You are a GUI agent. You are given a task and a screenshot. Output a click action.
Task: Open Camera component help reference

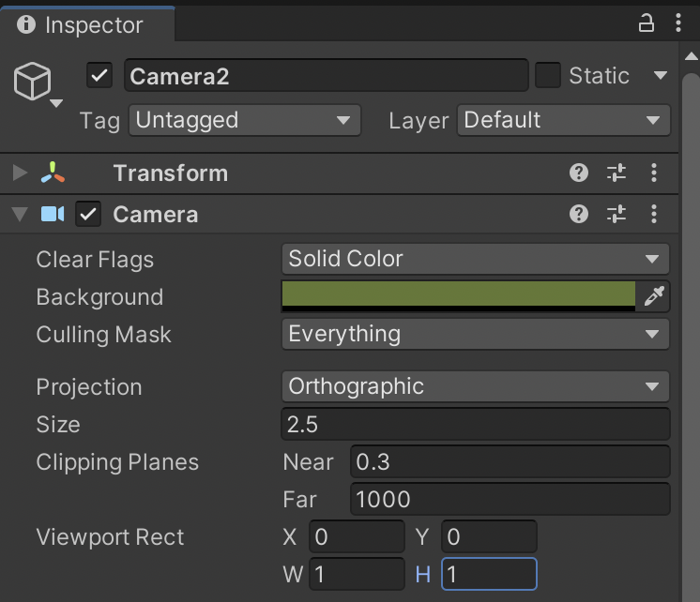[579, 214]
